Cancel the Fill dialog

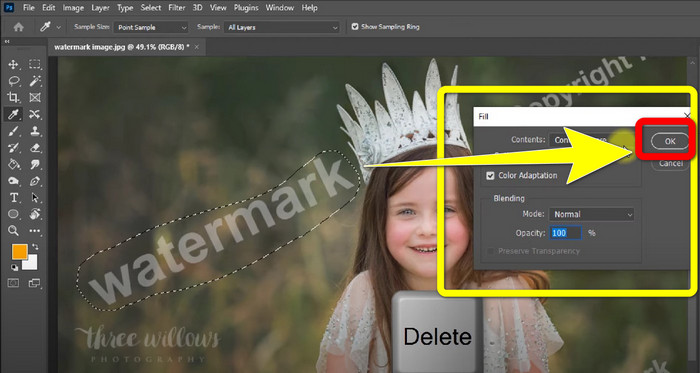671,163
